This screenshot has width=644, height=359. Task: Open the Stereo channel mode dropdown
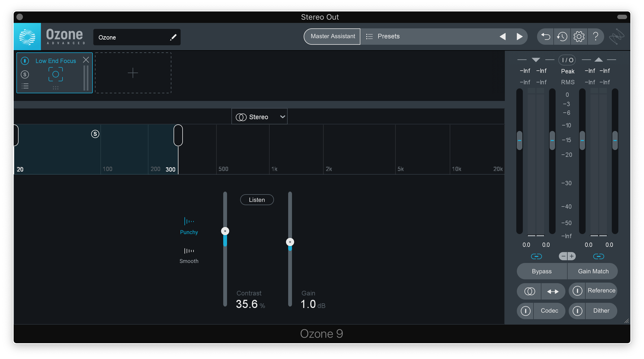(260, 117)
